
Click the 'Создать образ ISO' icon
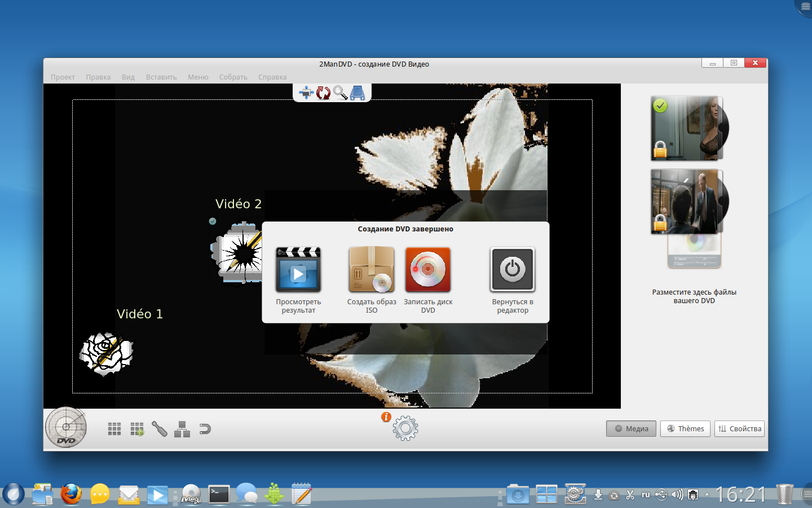tap(371, 270)
